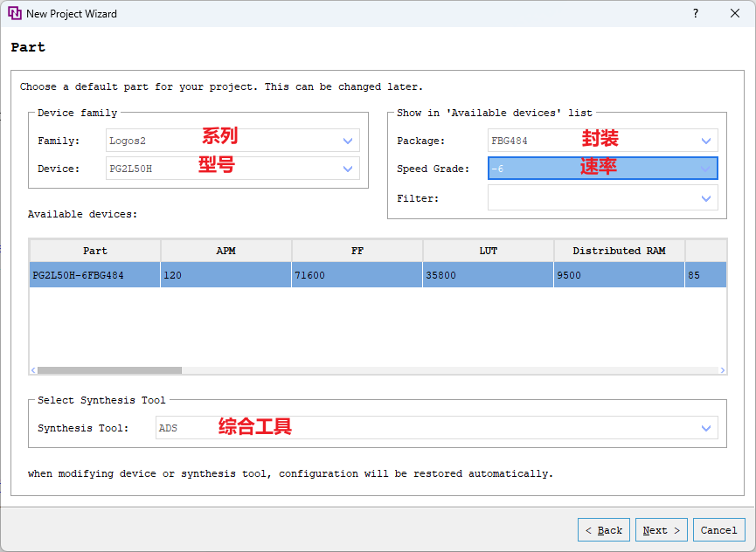Click the Part column header
The height and width of the screenshot is (552, 756).
pos(94,251)
